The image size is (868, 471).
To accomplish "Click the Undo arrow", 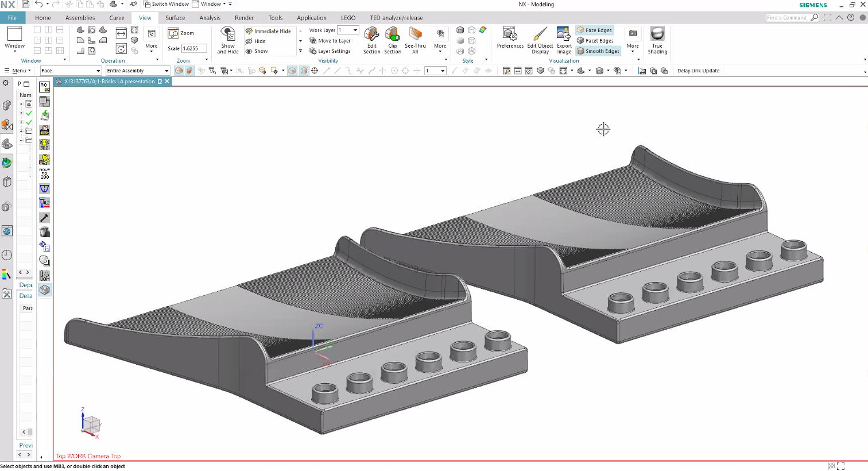I will 38,4.
